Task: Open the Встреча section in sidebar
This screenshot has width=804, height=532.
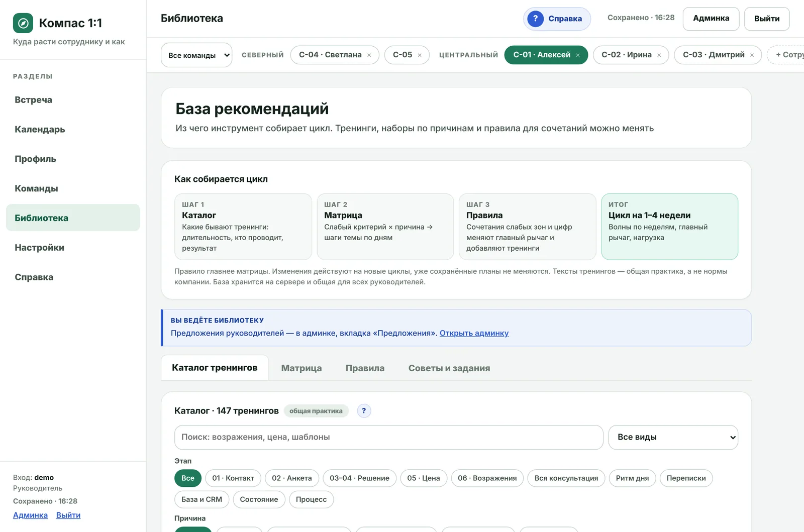Action: click(x=73, y=99)
